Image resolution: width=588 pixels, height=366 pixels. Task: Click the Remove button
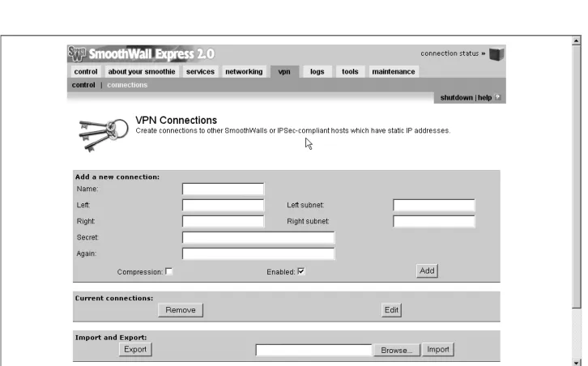point(181,310)
